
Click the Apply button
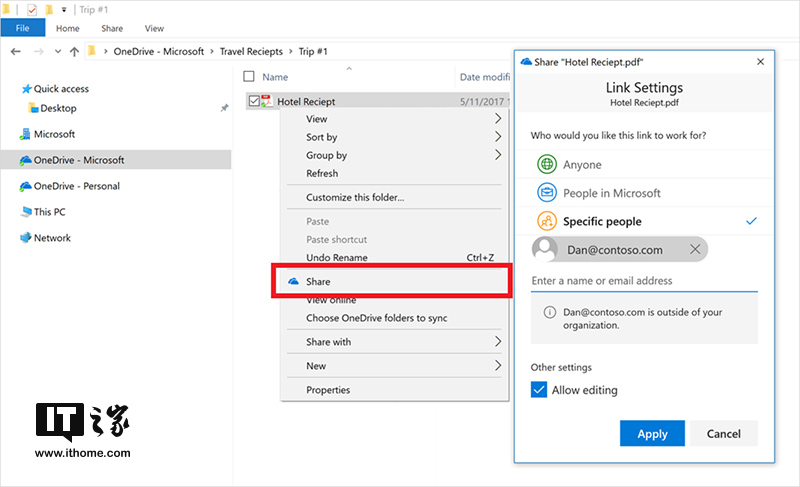652,434
